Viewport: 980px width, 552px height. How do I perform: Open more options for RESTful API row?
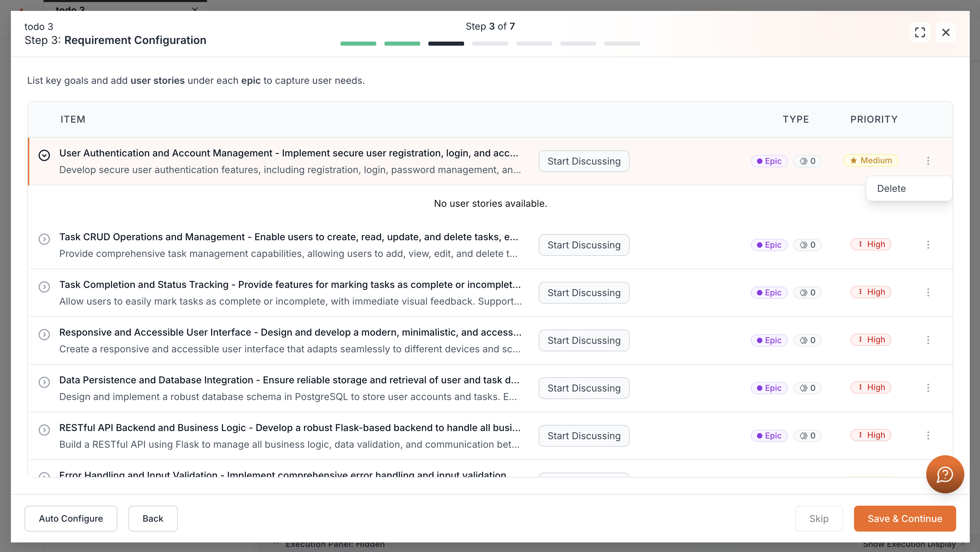(928, 435)
